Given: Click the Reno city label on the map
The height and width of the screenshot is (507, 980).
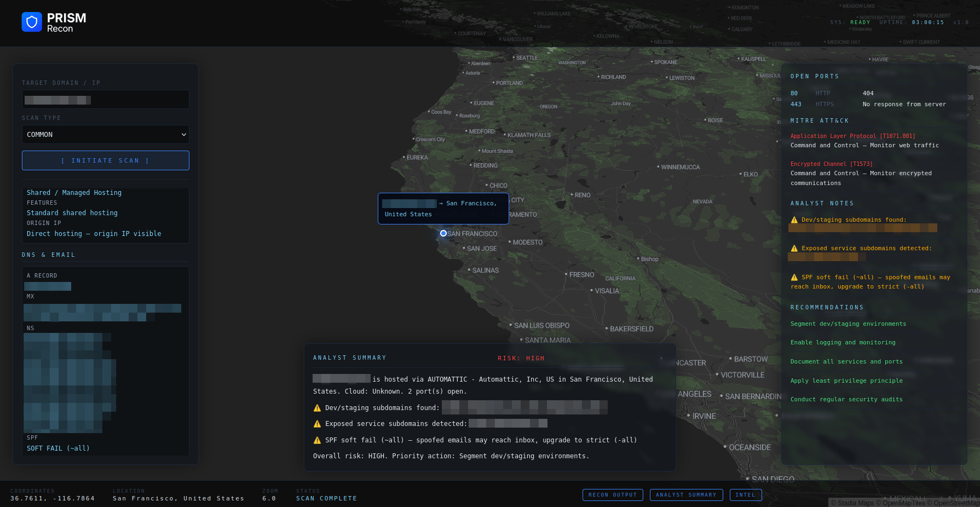Looking at the screenshot, I should 583,195.
